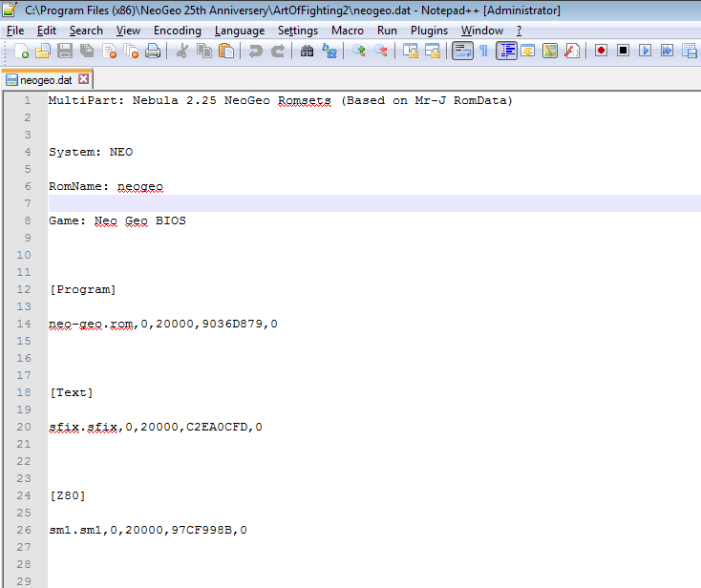
Task: Open the Plugins menu
Action: [429, 31]
